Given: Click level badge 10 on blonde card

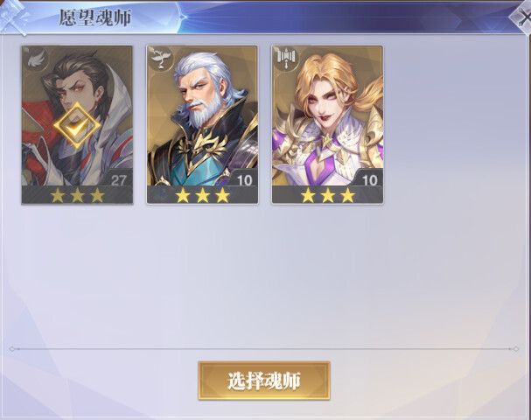Looking at the screenshot, I should pos(369,180).
